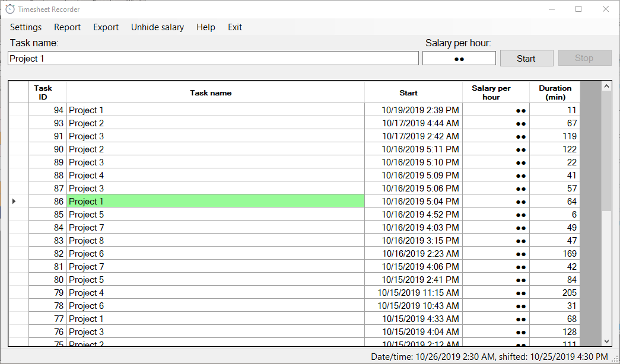Click start time 10/17/2019 2:42 AM
620x364 pixels.
point(414,136)
